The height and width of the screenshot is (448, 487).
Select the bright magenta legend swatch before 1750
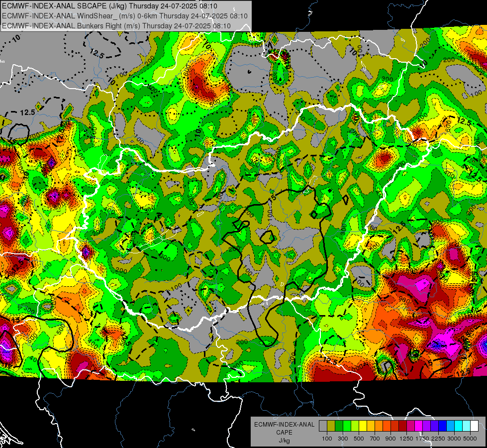tap(419, 426)
